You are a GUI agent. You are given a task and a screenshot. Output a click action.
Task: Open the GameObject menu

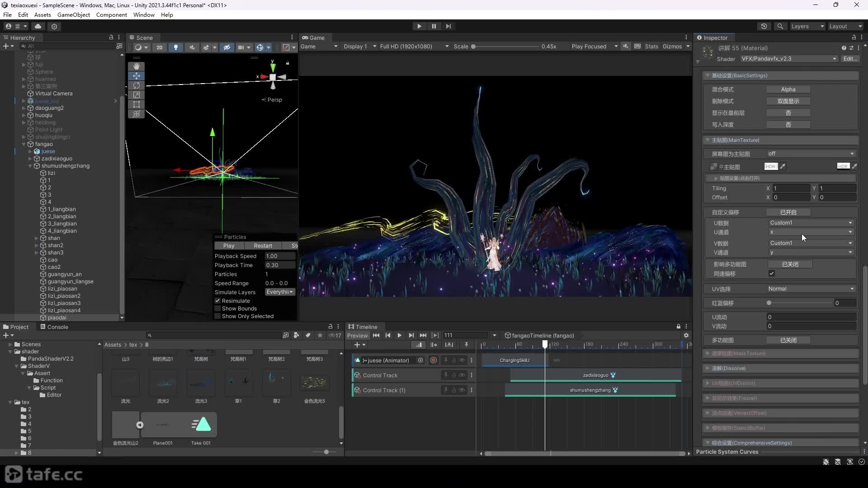pos(74,14)
